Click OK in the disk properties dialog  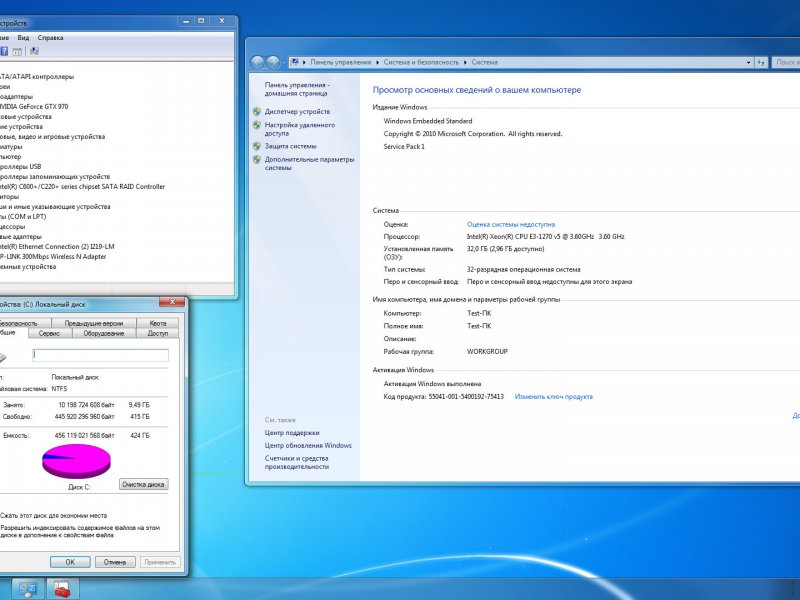click(x=70, y=562)
